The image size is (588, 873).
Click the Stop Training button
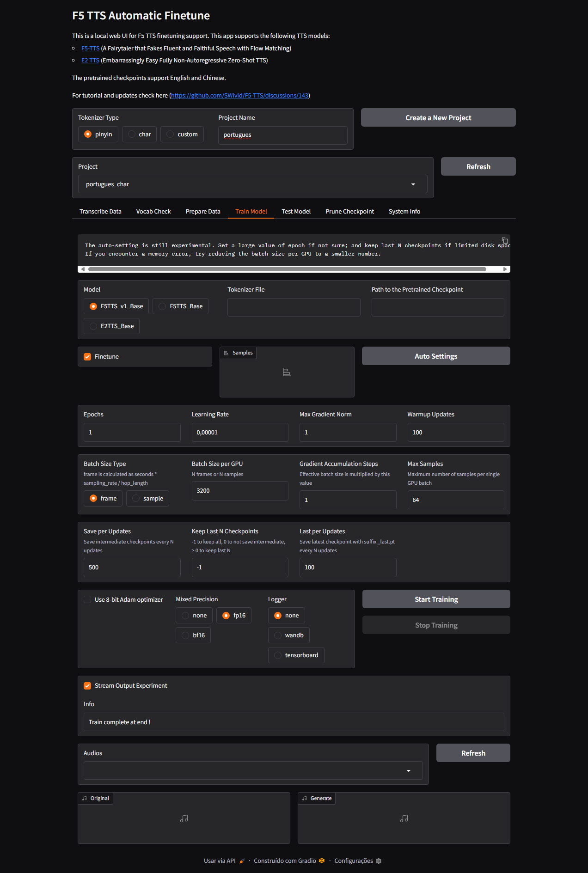(x=436, y=625)
